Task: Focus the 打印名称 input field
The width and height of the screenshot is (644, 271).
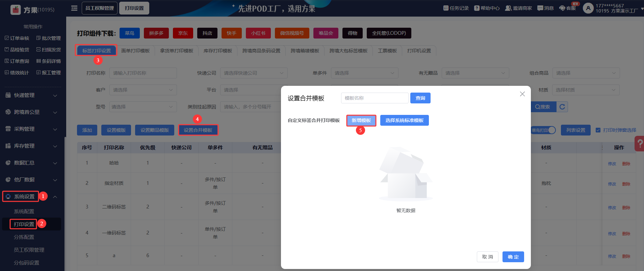Action: click(143, 73)
